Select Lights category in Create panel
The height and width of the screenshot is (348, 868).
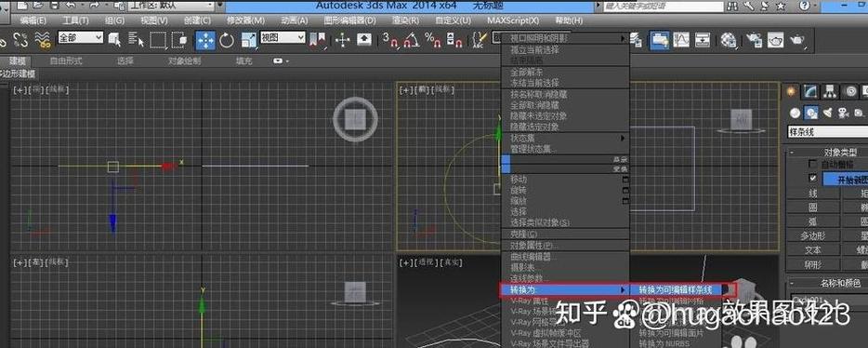click(828, 113)
